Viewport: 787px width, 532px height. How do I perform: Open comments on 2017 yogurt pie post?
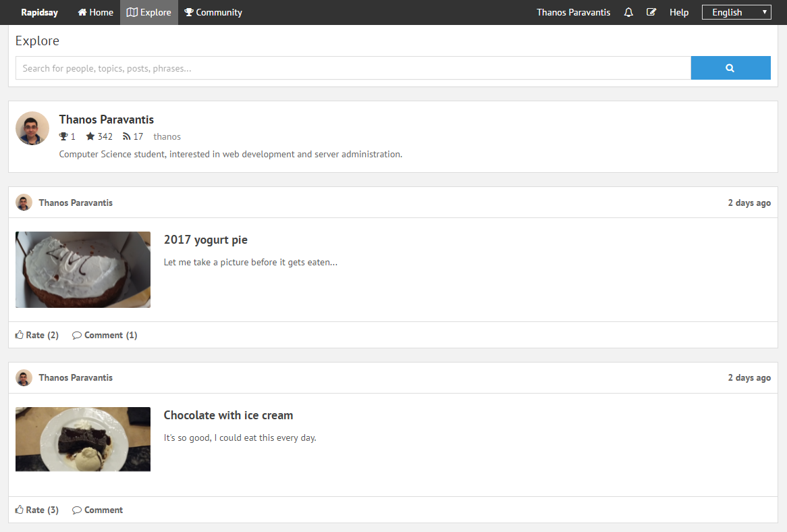pyautogui.click(x=105, y=335)
